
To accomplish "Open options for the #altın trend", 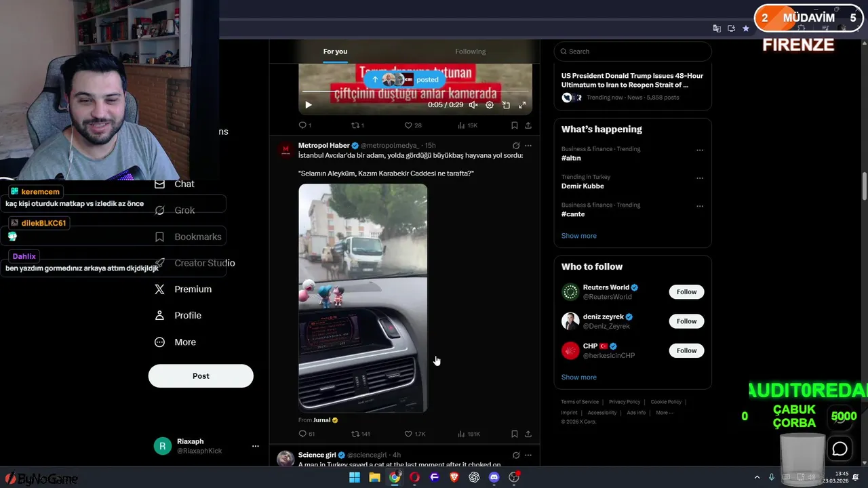I will point(700,150).
